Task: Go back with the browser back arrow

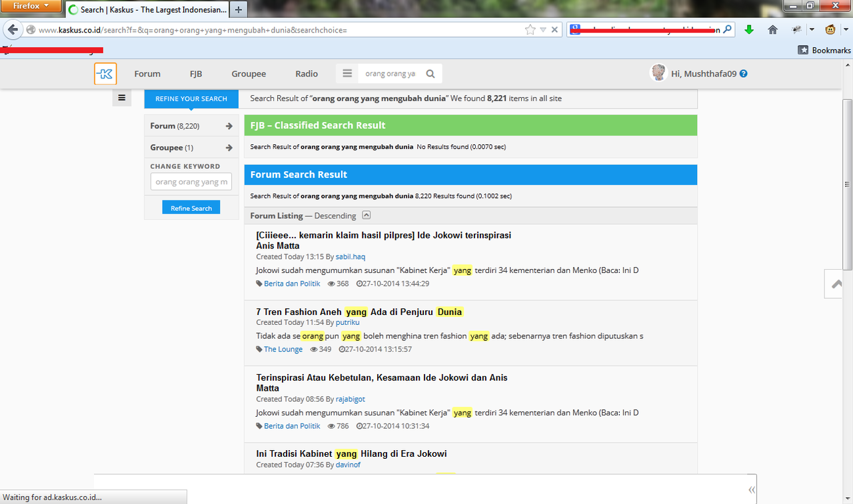Action: pos(12,30)
